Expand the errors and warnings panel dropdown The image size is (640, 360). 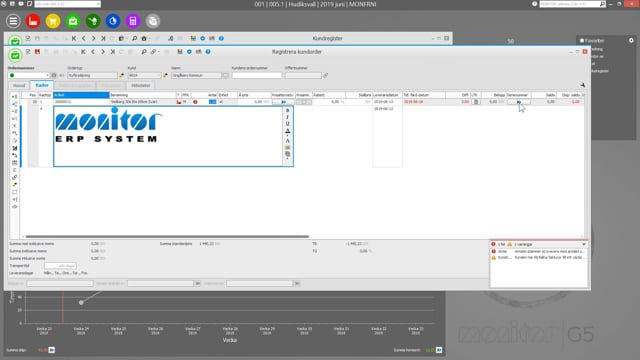[x=584, y=244]
